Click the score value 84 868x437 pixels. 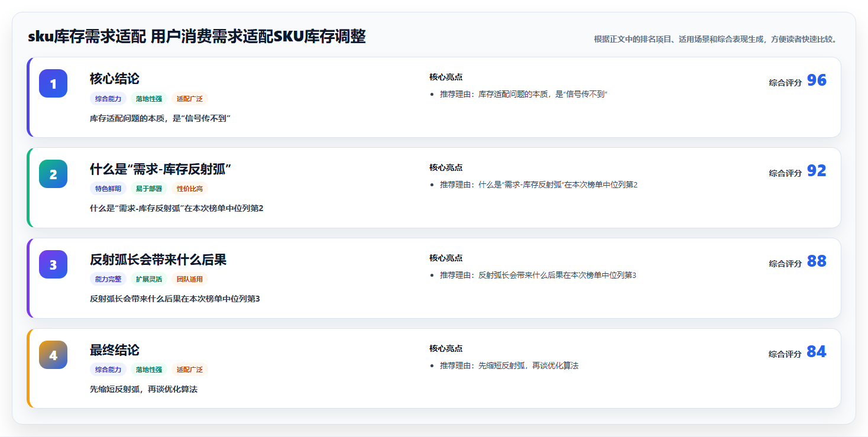point(817,352)
